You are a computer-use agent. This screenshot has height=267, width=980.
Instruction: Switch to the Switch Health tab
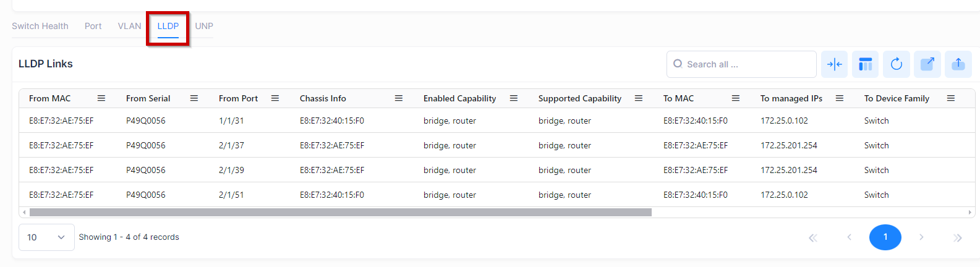[x=40, y=26]
